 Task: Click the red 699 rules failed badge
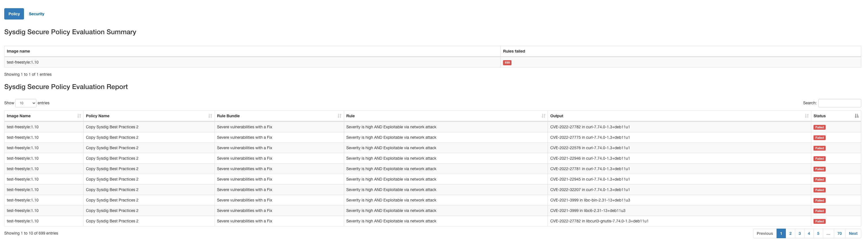point(507,62)
